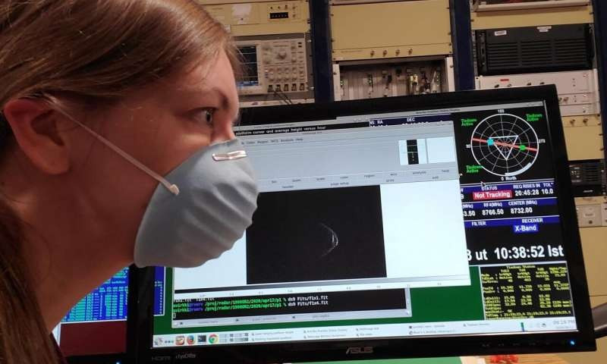
Task: Click the ds9 'zoom' button in the button bar
Action: click(x=296, y=180)
